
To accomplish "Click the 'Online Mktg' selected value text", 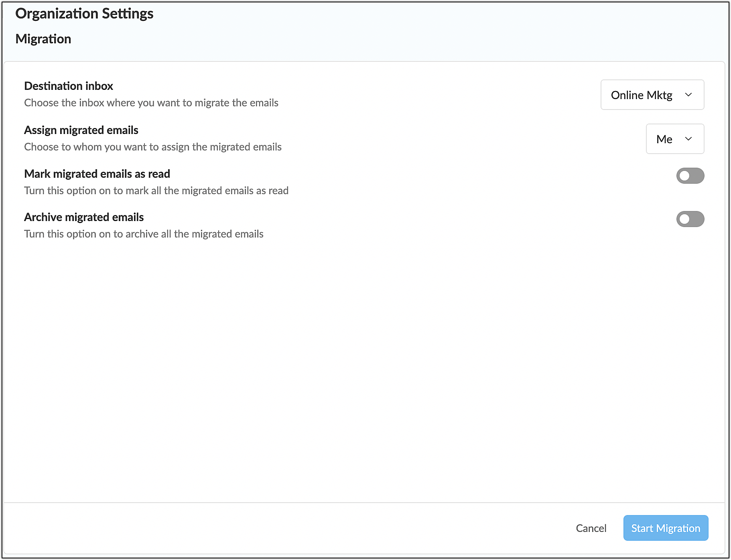I will click(641, 95).
